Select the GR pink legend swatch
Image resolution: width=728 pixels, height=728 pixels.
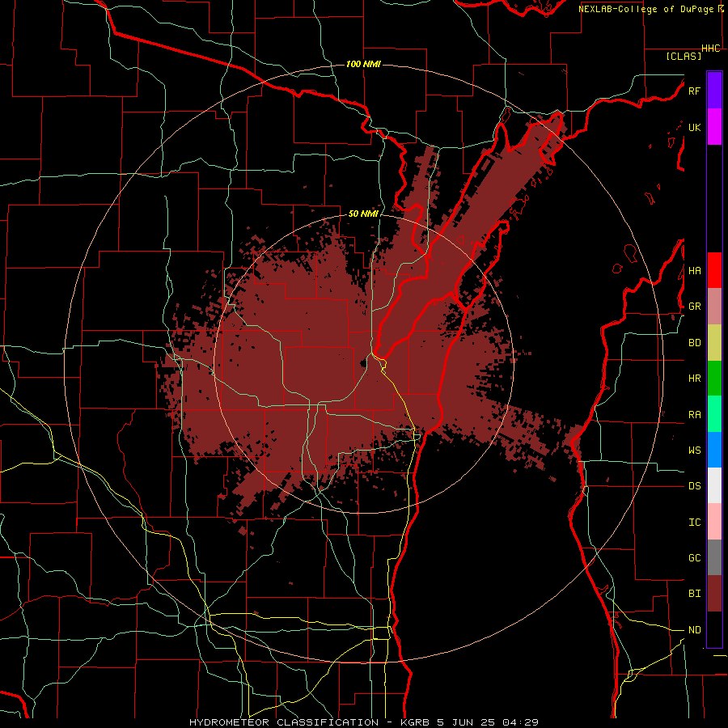tap(714, 307)
